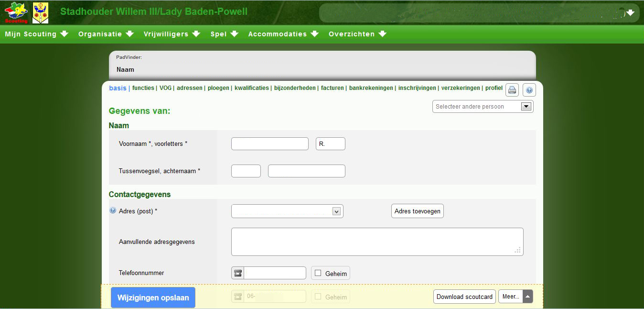Expand the Adres (post) dropdown

click(x=336, y=211)
